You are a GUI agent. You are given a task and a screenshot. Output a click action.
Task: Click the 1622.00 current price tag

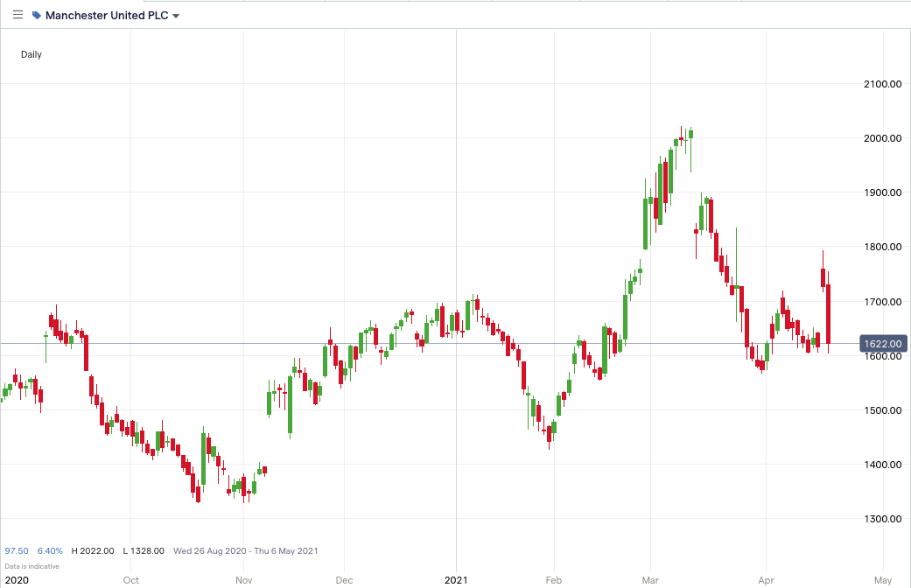point(882,344)
